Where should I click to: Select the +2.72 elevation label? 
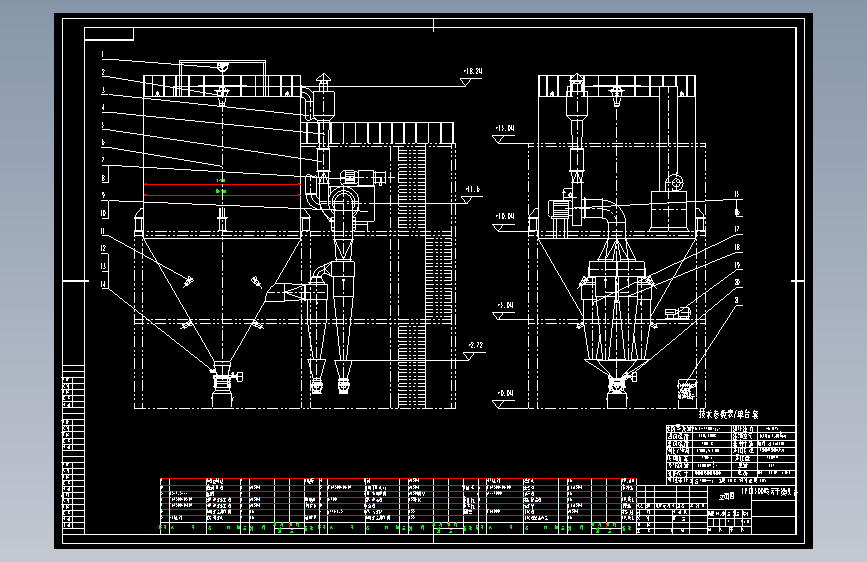[475, 345]
